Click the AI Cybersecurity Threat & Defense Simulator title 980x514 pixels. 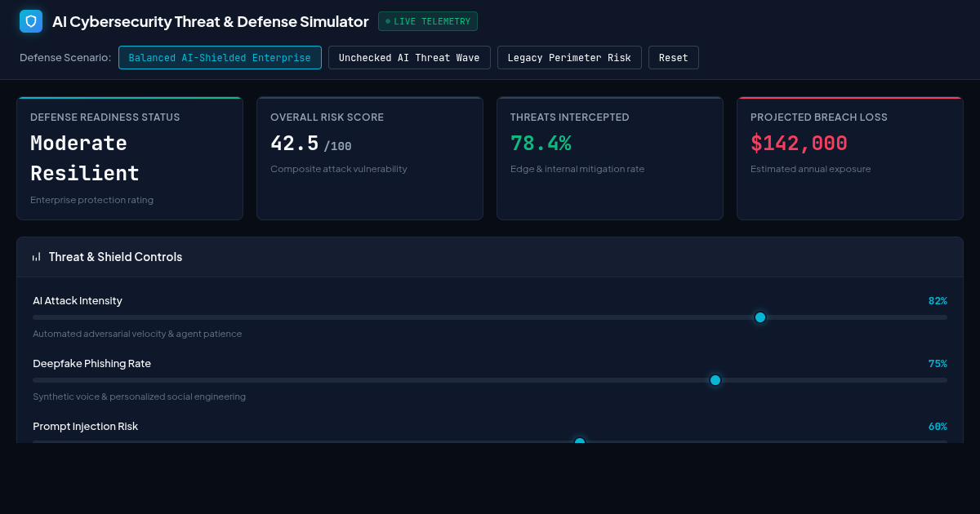211,22
